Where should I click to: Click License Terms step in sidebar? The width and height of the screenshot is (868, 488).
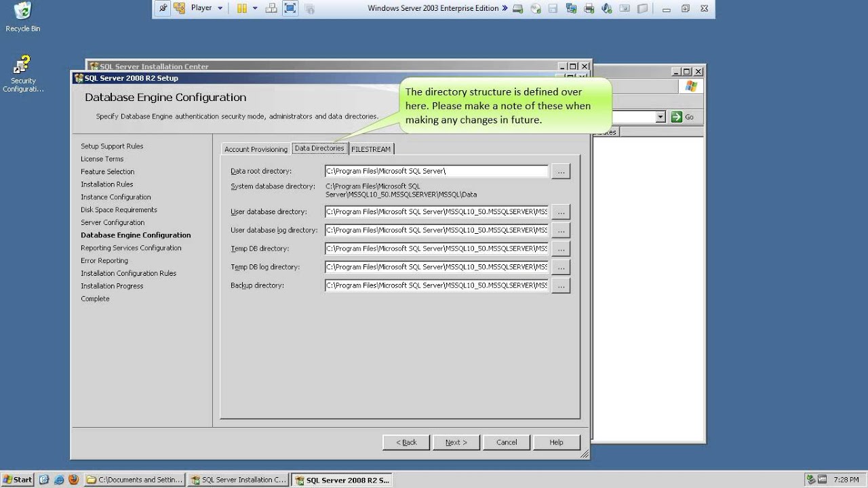pyautogui.click(x=102, y=159)
